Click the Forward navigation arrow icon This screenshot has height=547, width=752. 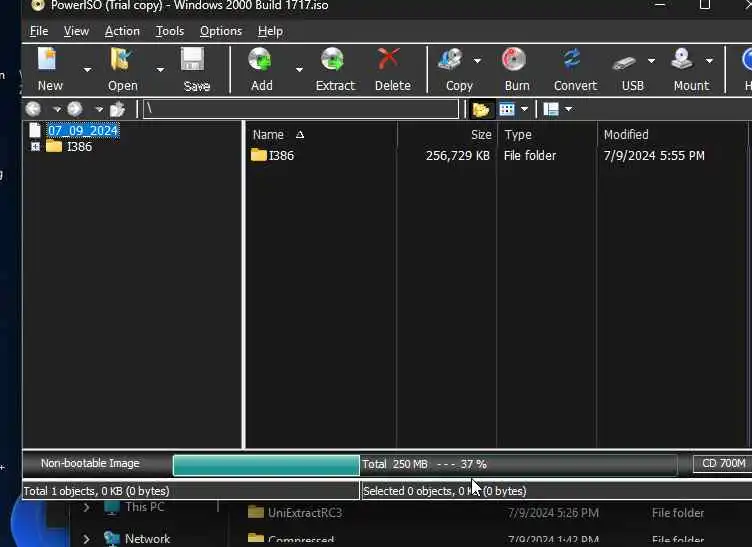click(x=75, y=109)
